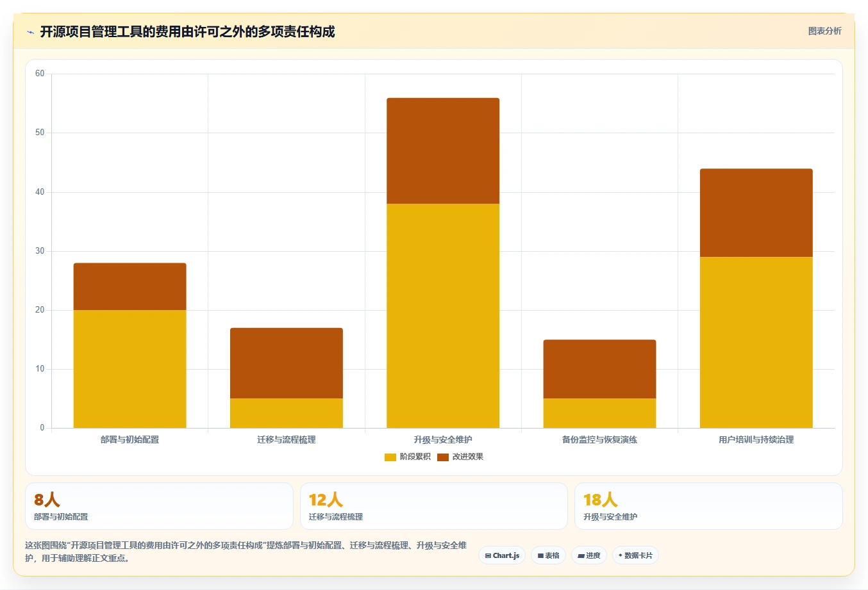Click the icon inside the Chart.js tag
Screen dimensions: 868x590
tap(488, 555)
